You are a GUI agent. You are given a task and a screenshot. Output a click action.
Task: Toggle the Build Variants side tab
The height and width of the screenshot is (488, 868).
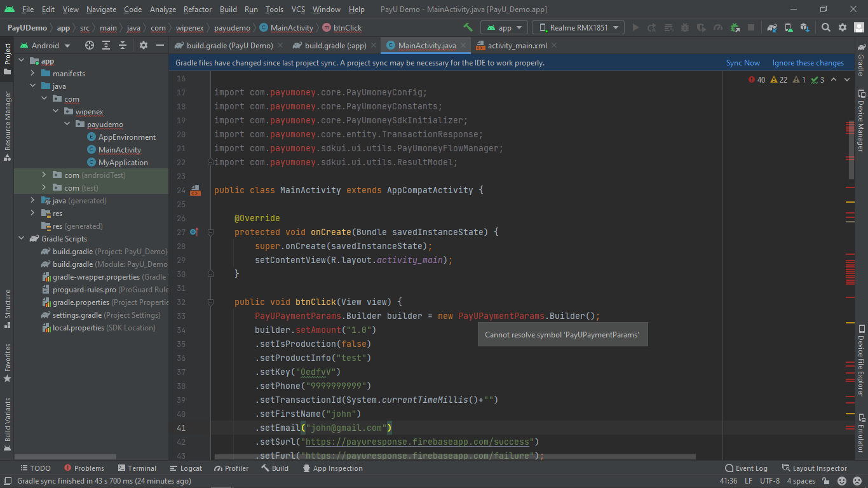[7, 424]
